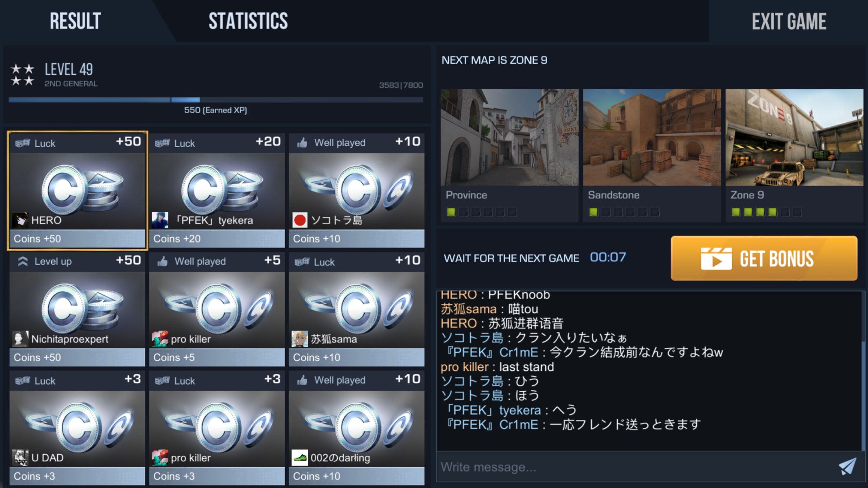868x488 pixels.
Task: Click the Get Bonus button
Action: click(764, 258)
